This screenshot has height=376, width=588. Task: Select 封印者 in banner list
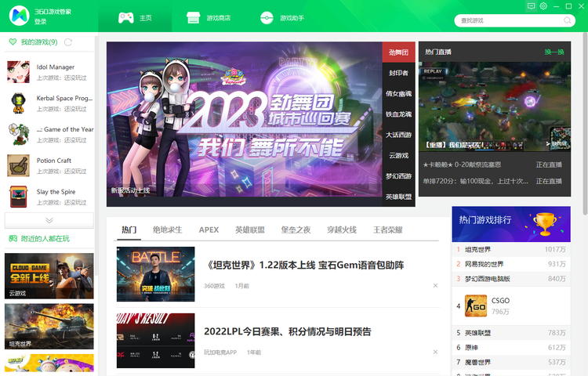pyautogui.click(x=398, y=73)
